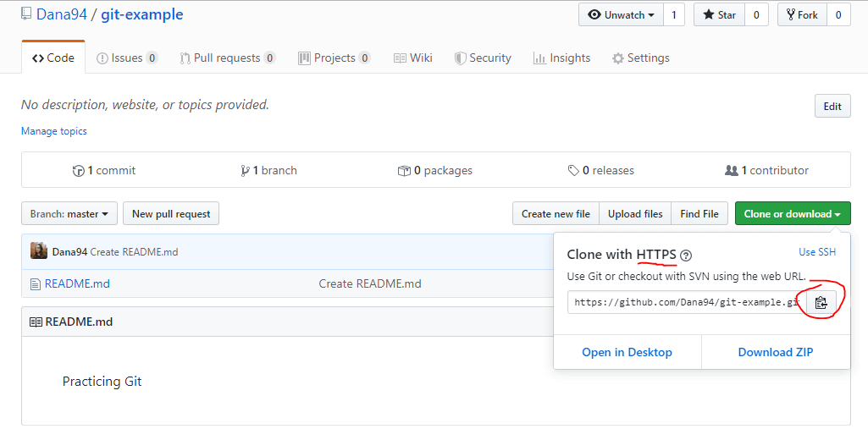Click the HTTPS clone URL field
The width and height of the screenshot is (868, 429).
point(687,302)
